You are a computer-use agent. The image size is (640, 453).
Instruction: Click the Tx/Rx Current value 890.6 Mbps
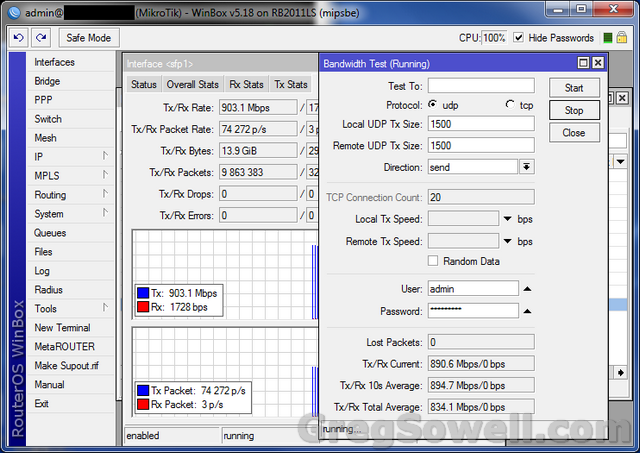coord(481,364)
